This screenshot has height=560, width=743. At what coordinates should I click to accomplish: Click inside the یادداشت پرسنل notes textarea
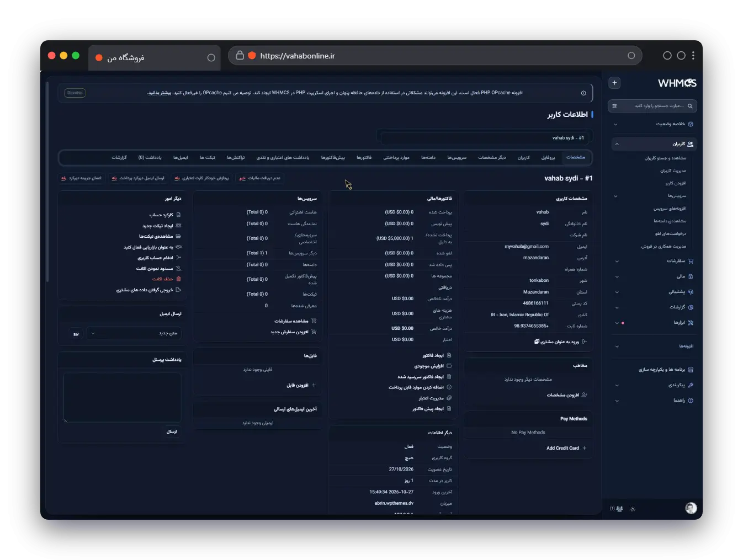point(122,397)
